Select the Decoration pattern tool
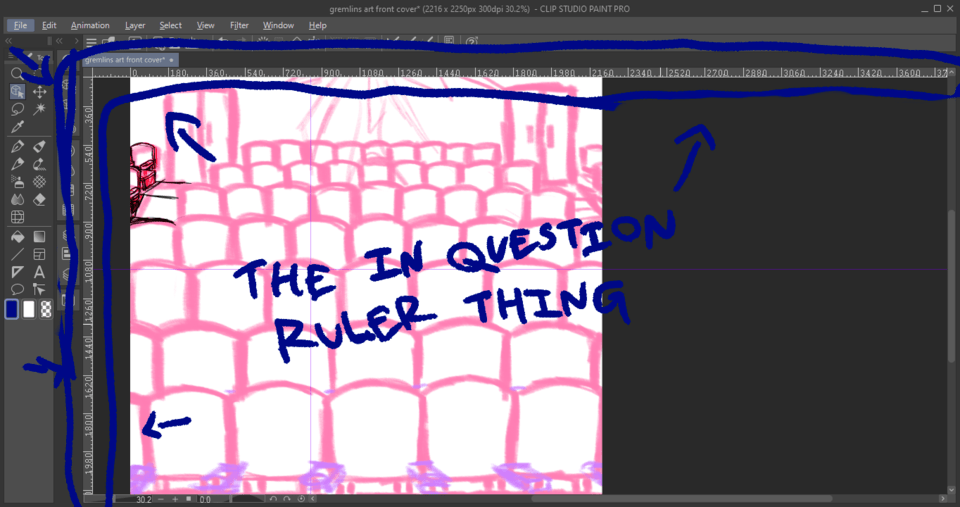960x507 pixels. 40,182
